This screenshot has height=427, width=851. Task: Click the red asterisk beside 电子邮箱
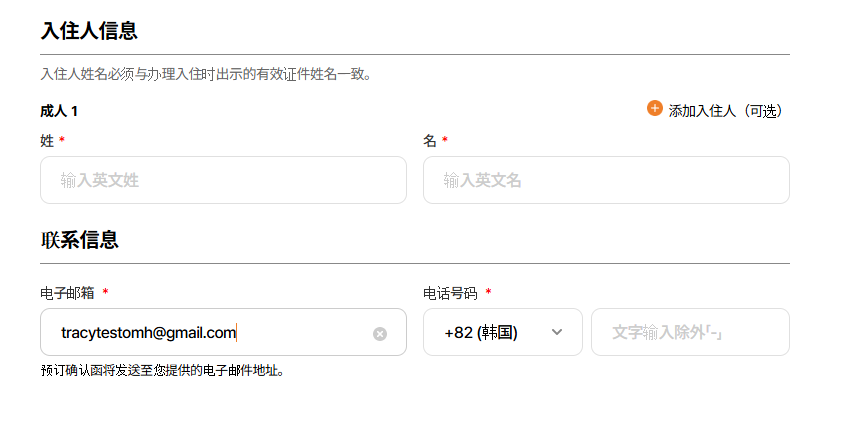[106, 292]
